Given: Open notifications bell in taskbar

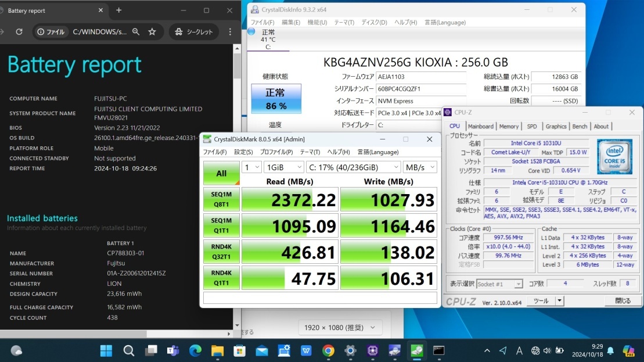Looking at the screenshot, I should point(610,350).
